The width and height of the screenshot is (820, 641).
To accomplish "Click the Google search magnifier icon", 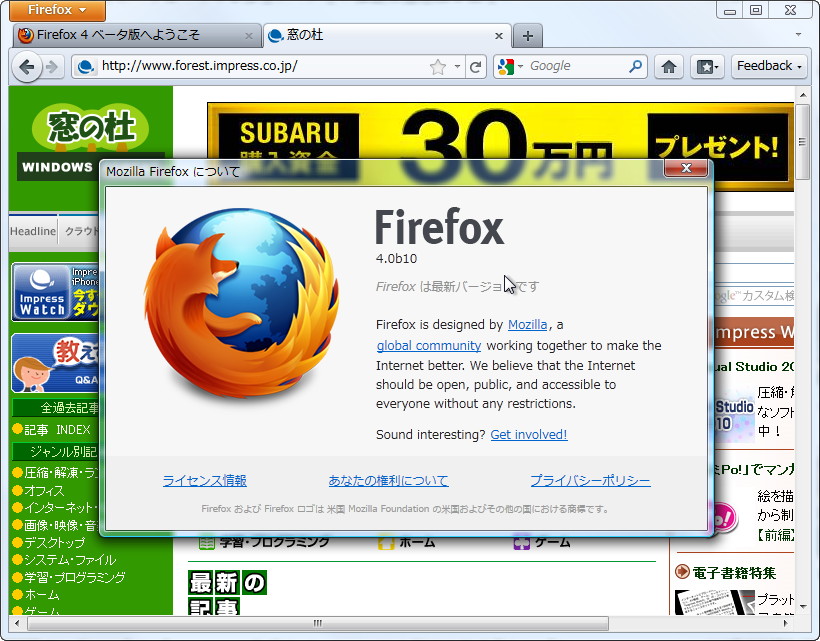I will coord(634,66).
